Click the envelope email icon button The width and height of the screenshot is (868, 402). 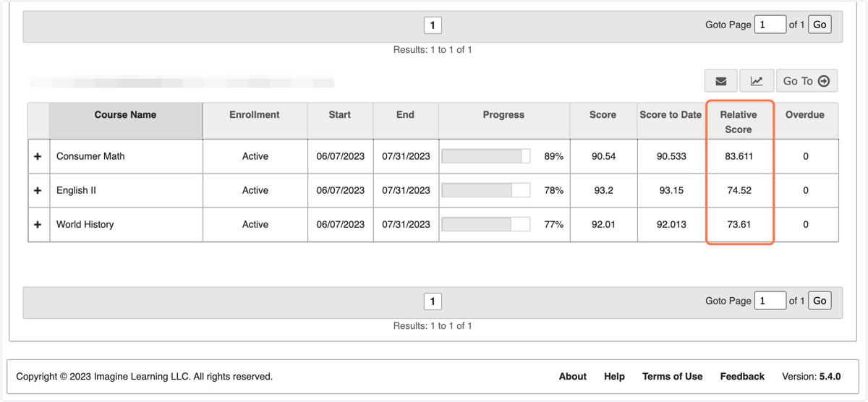721,81
